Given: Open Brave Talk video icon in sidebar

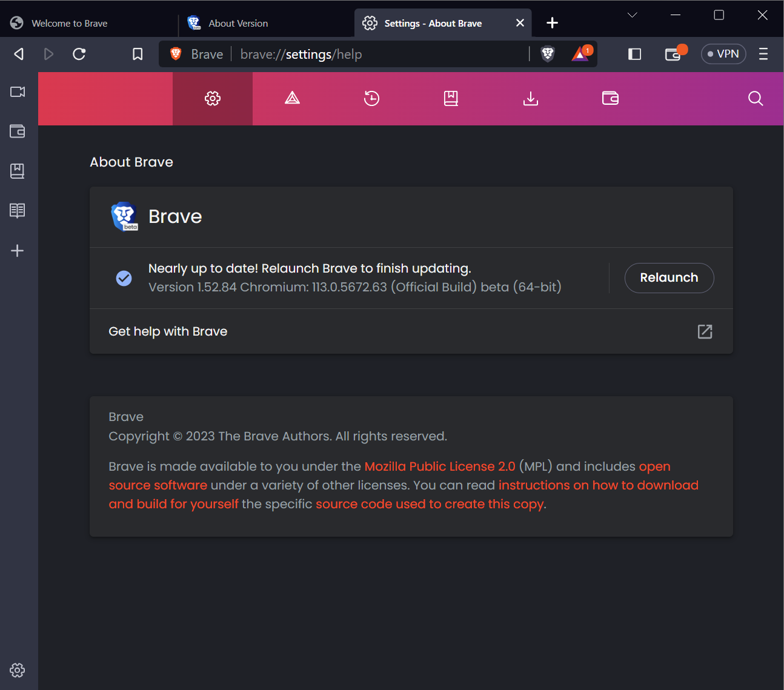Looking at the screenshot, I should pos(18,91).
